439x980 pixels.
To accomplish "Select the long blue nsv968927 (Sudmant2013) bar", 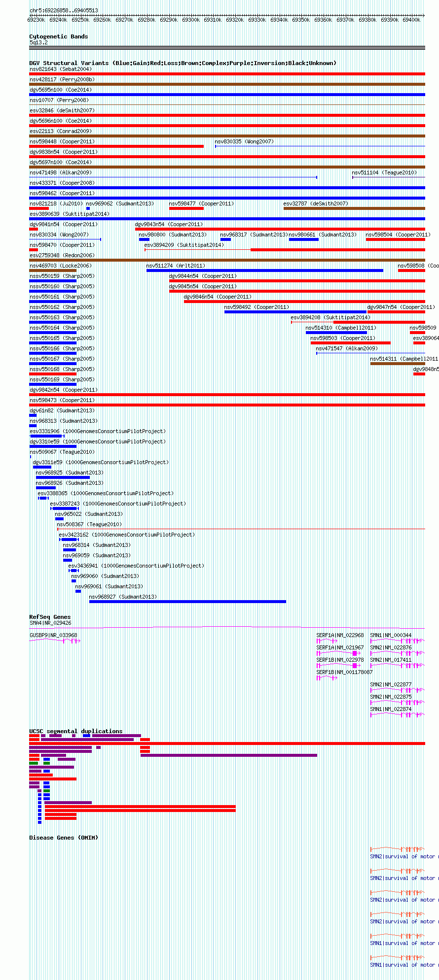I will click(x=187, y=602).
